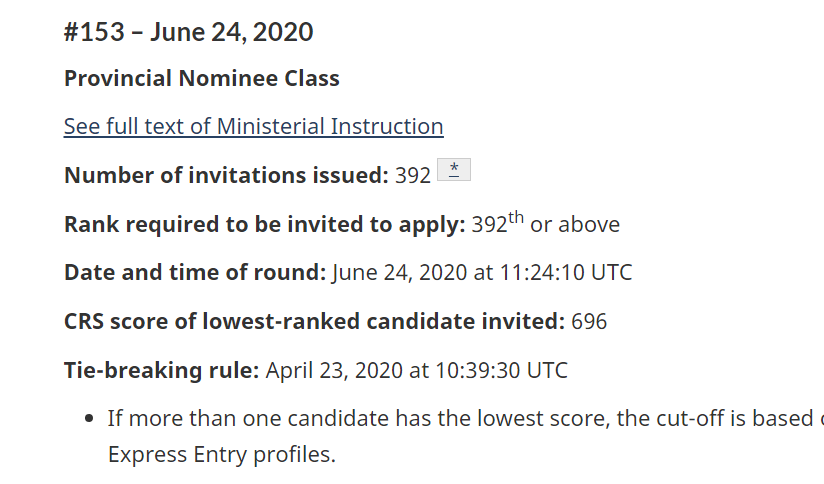Click the bullet point marker in the list
The image size is (824, 484).
[x=91, y=418]
